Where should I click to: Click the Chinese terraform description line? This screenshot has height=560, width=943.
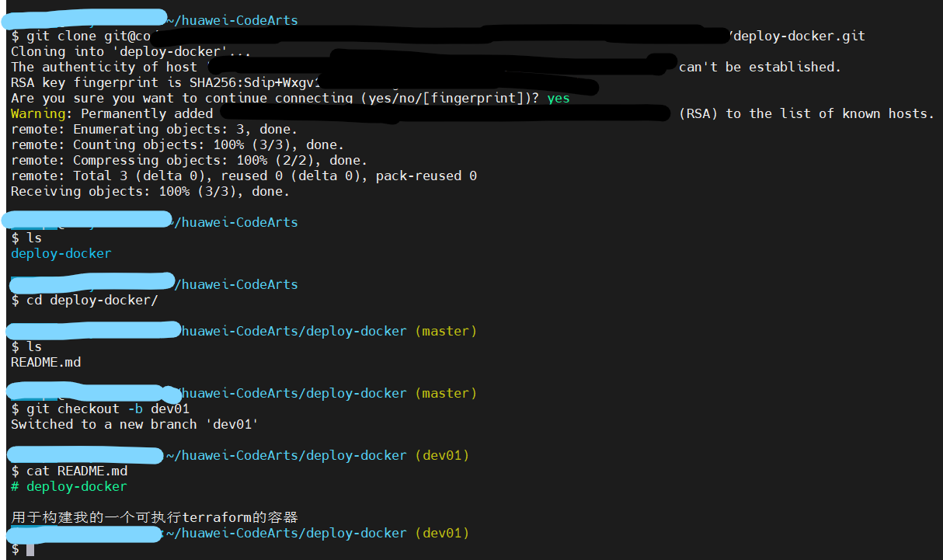(155, 517)
